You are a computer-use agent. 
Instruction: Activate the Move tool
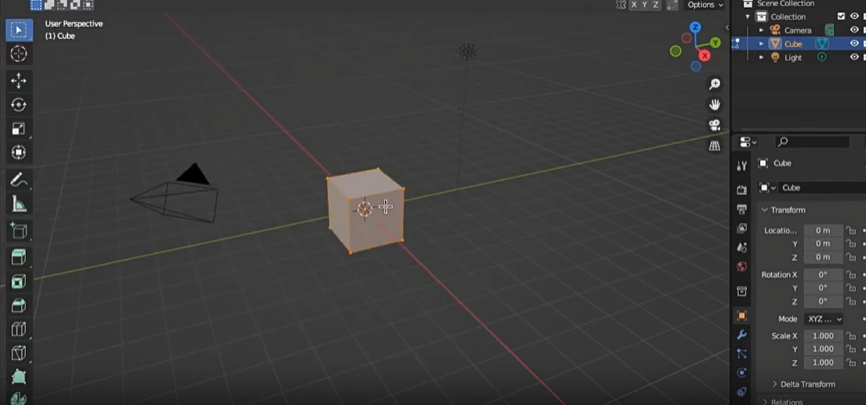coord(18,81)
